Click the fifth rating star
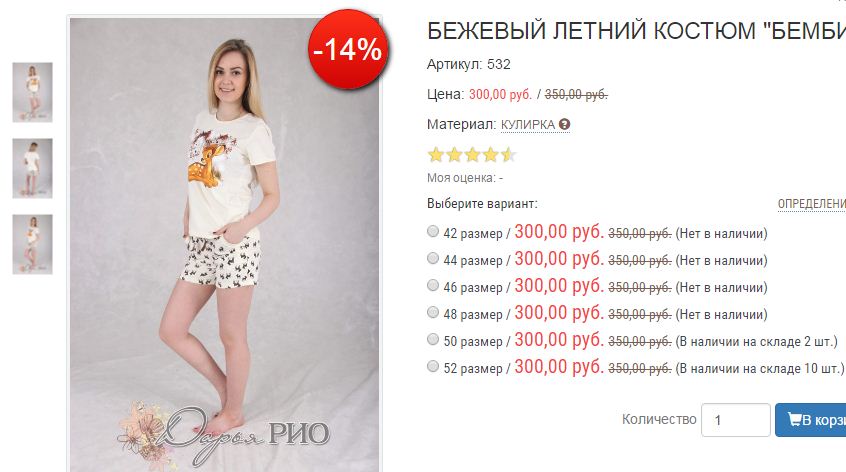This screenshot has width=846, height=472. click(508, 155)
